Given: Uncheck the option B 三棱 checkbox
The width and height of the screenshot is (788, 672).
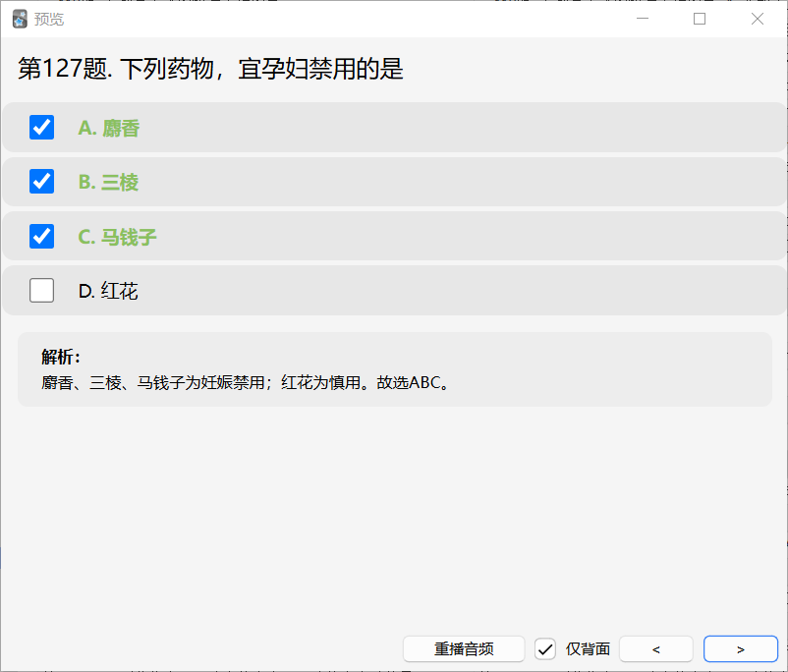Looking at the screenshot, I should [41, 182].
